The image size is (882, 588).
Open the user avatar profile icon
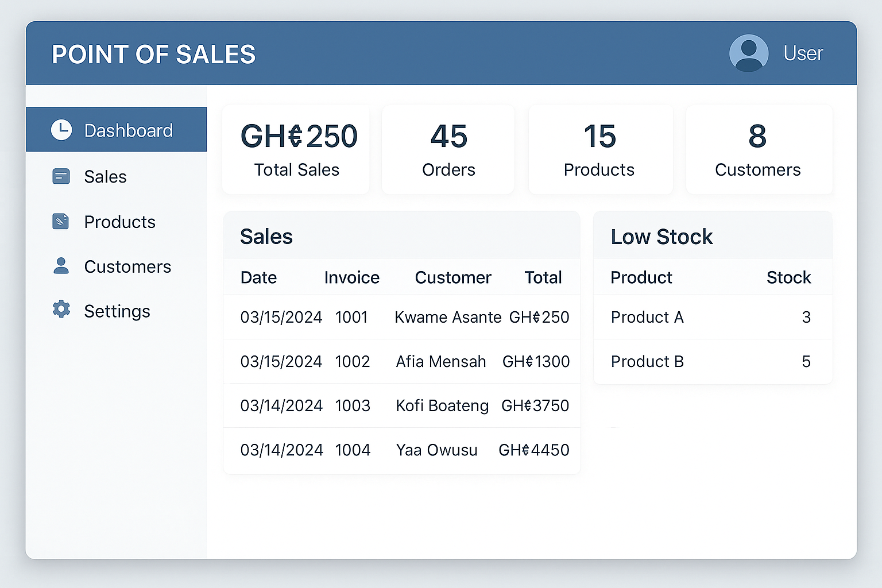pyautogui.click(x=749, y=53)
